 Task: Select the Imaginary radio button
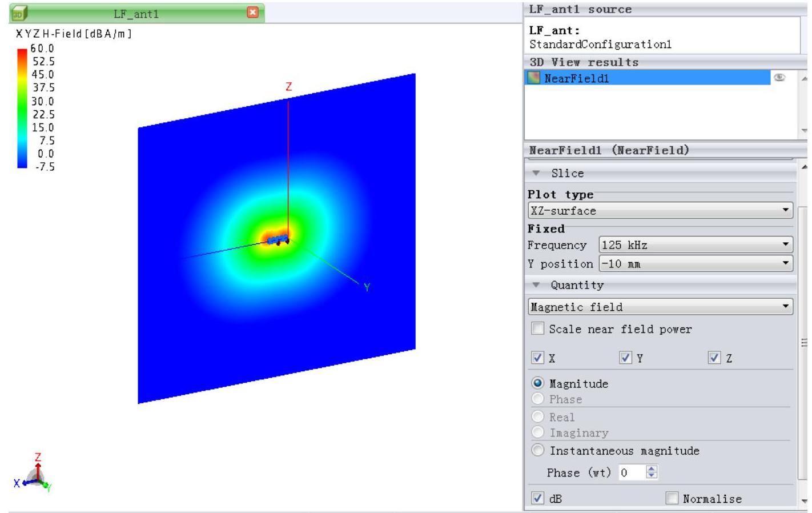537,432
